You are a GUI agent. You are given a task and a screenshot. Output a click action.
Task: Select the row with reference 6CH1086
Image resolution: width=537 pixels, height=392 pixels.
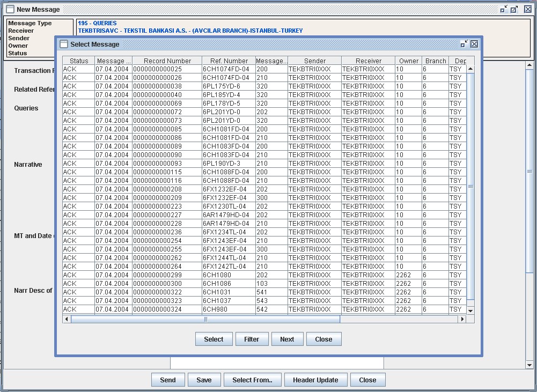coord(264,284)
